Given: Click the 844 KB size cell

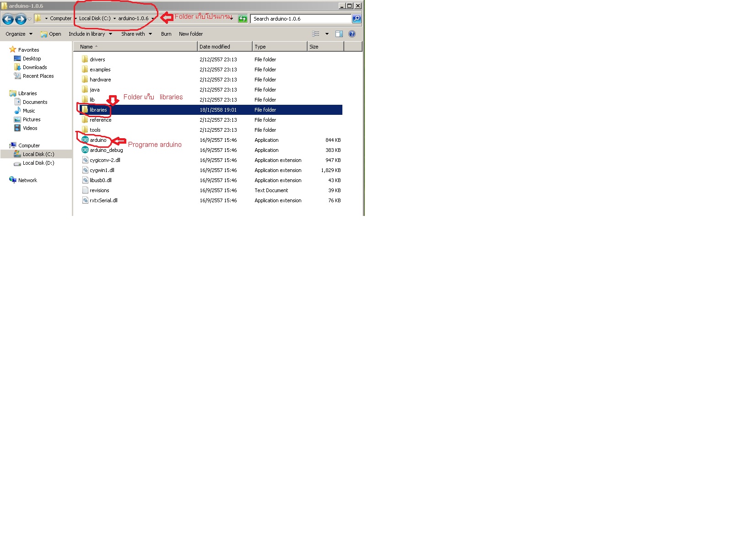Looking at the screenshot, I should point(333,140).
